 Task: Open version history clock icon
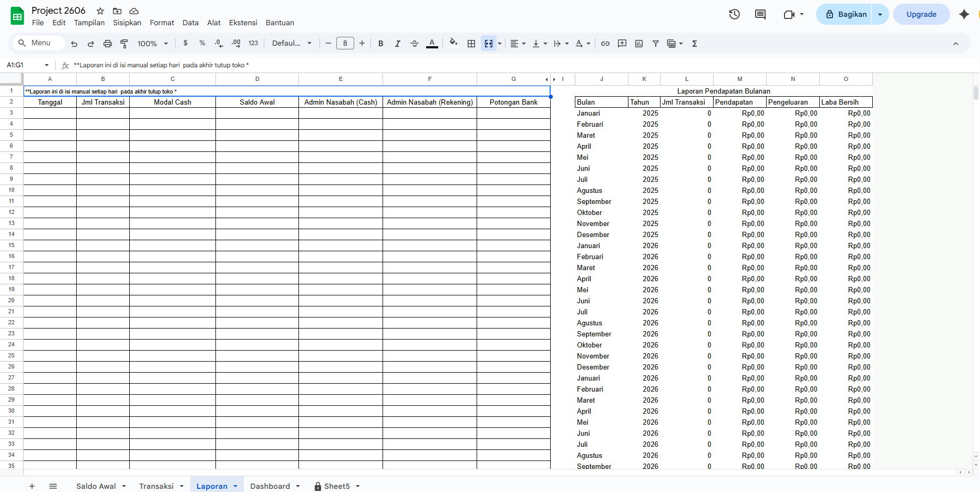coord(734,14)
